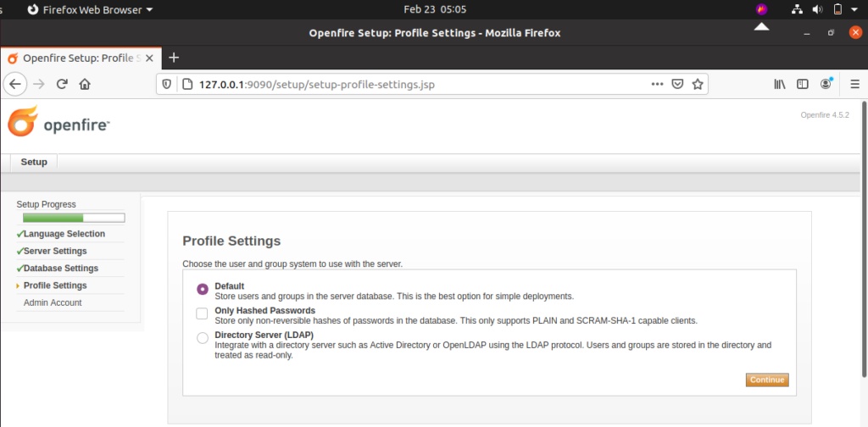This screenshot has width=868, height=427.
Task: Click the orange Continue button
Action: point(766,380)
